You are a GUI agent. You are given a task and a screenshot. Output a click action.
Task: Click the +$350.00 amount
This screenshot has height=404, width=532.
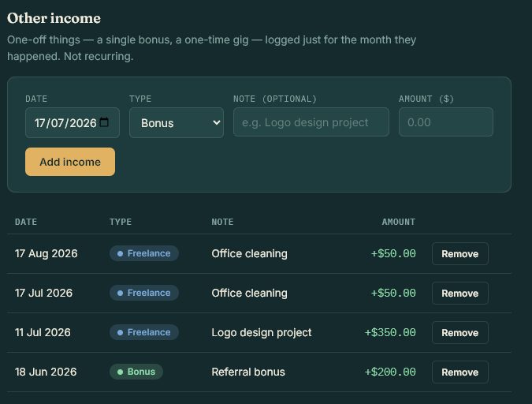click(x=390, y=332)
